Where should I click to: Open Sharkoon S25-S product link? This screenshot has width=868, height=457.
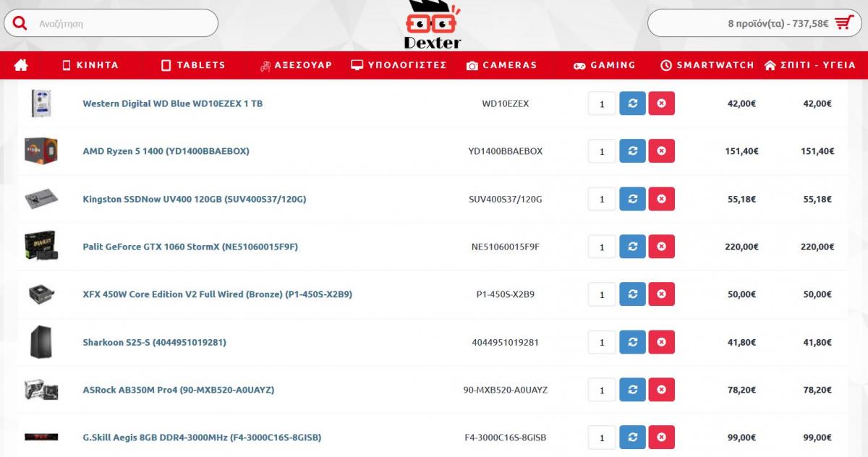point(154,342)
